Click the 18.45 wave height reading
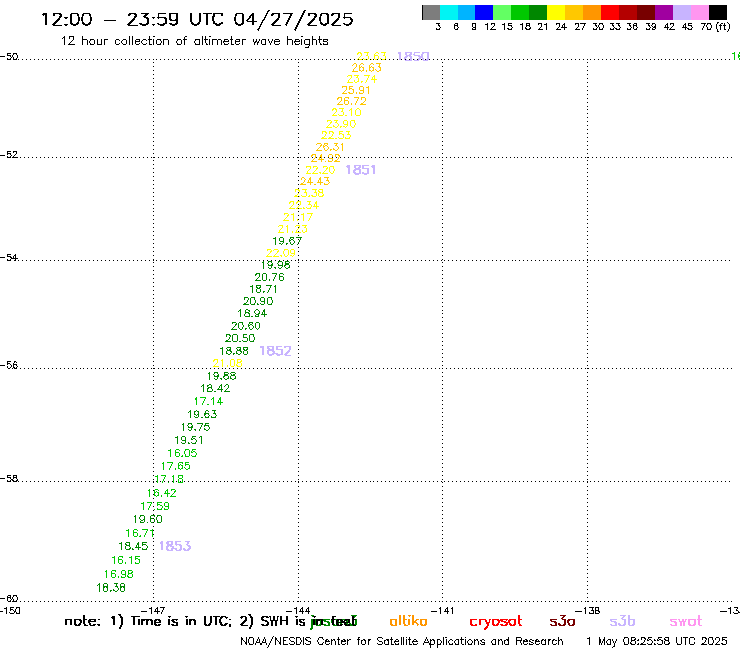The width and height of the screenshot is (740, 650). pyautogui.click(x=133, y=546)
